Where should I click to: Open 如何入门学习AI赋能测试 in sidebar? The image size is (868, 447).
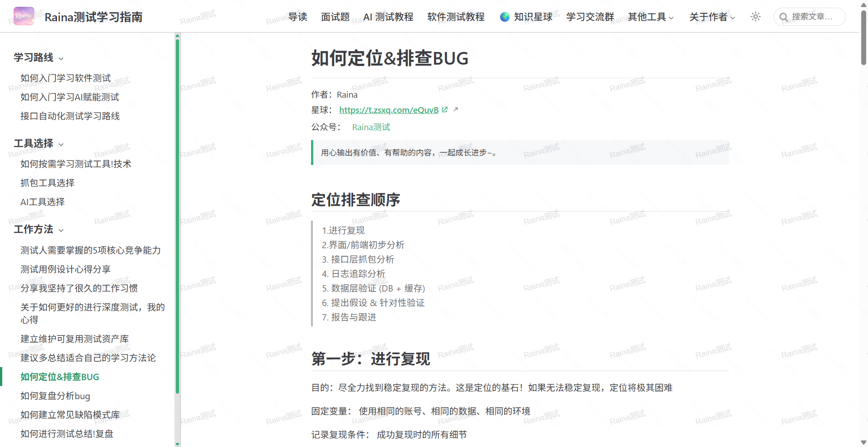coord(70,97)
